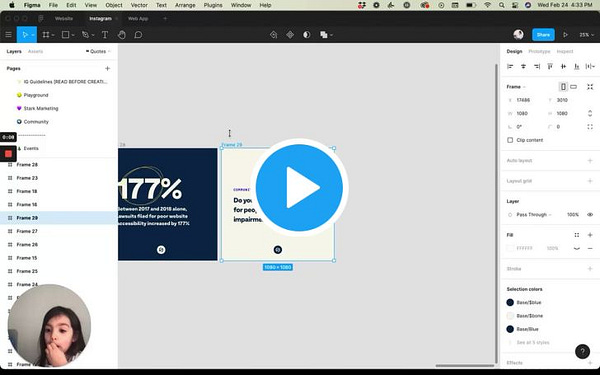Click Align right icon
Screen dimensions: 600x375
click(537, 67)
